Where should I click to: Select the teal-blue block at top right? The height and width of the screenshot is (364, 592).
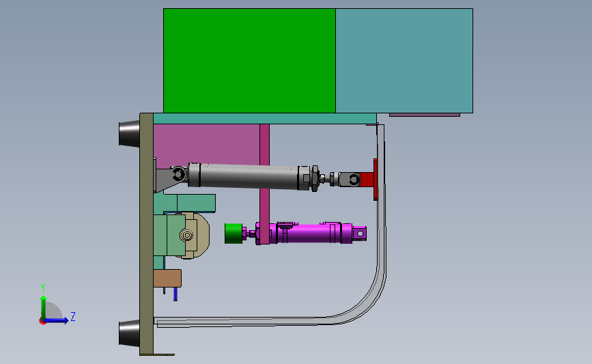[404, 60]
